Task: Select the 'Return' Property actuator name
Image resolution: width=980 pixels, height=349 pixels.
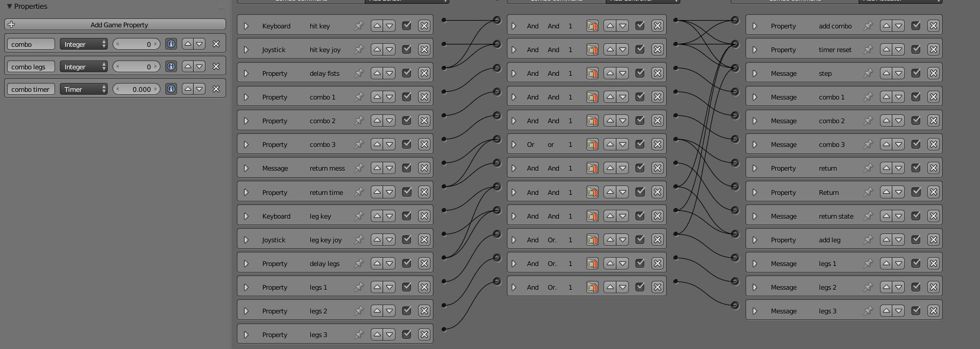Action: [828, 193]
